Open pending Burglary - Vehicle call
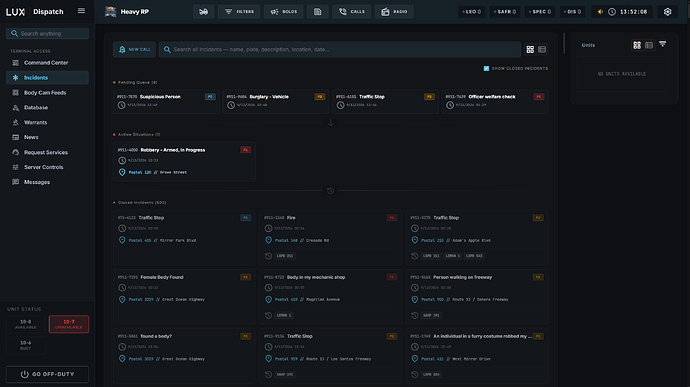The image size is (690, 387). point(276,101)
